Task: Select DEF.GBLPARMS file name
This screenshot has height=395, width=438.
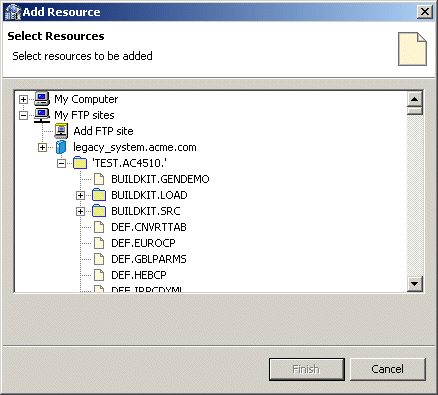Action: click(149, 259)
